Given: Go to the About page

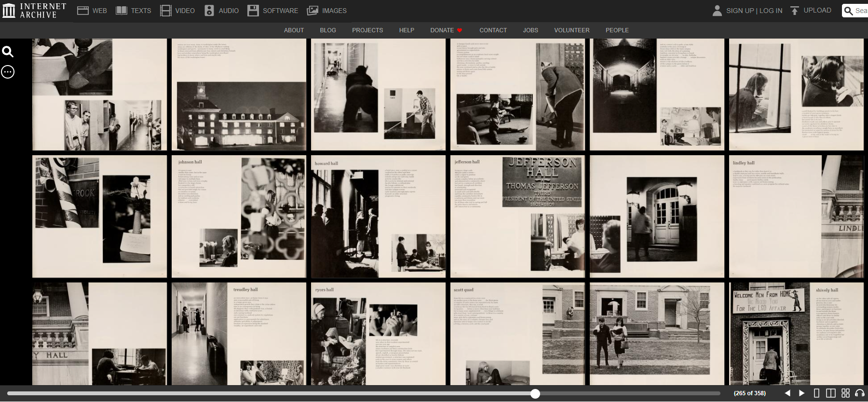Looking at the screenshot, I should [294, 30].
